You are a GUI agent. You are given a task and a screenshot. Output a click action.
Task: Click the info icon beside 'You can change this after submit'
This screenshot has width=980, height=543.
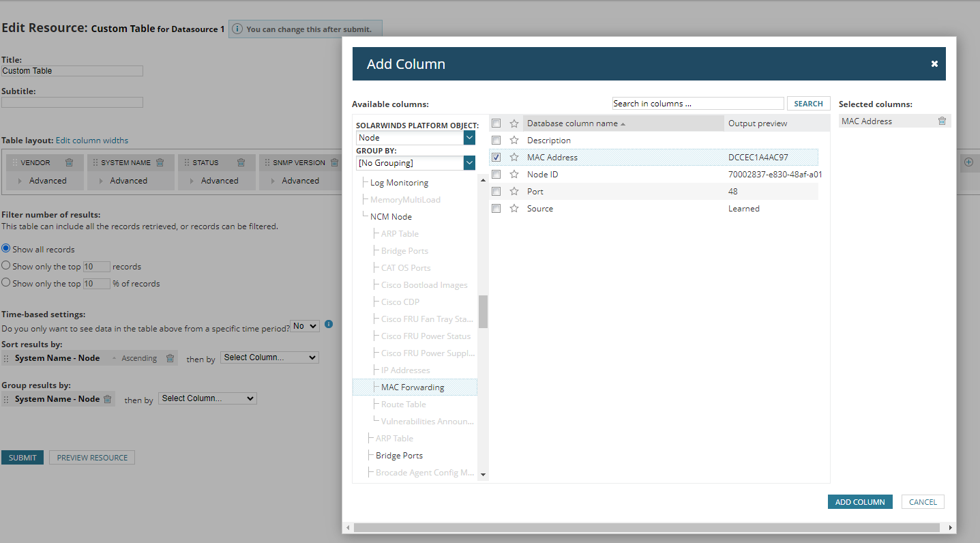tap(237, 29)
